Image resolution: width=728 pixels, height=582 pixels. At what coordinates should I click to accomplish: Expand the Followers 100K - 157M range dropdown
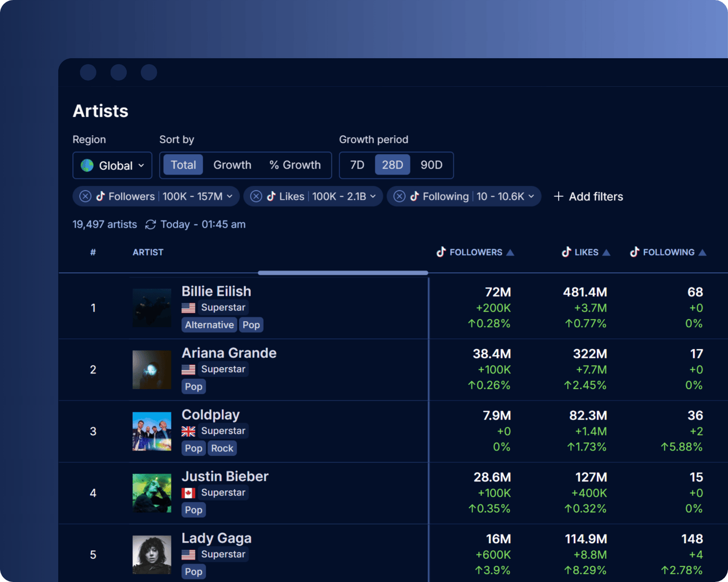click(x=230, y=197)
